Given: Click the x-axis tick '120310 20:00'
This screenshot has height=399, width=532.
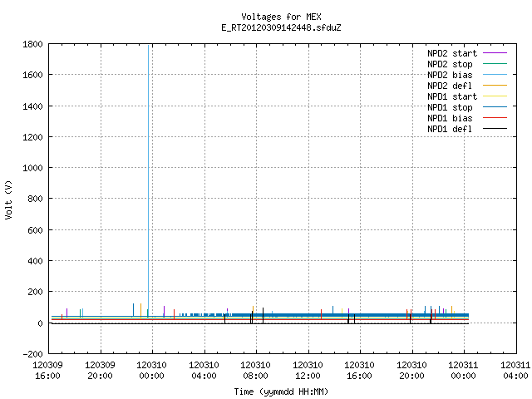Looking at the screenshot, I should coord(411,371).
